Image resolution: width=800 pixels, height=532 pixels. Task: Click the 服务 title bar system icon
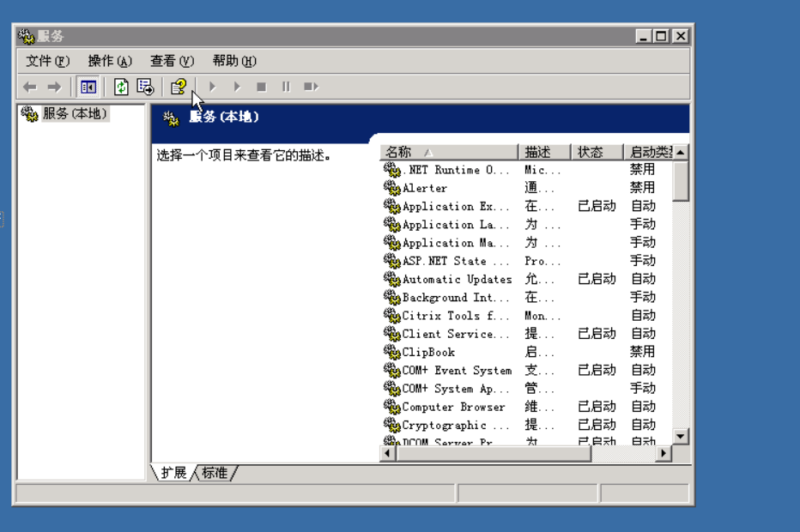[26, 36]
